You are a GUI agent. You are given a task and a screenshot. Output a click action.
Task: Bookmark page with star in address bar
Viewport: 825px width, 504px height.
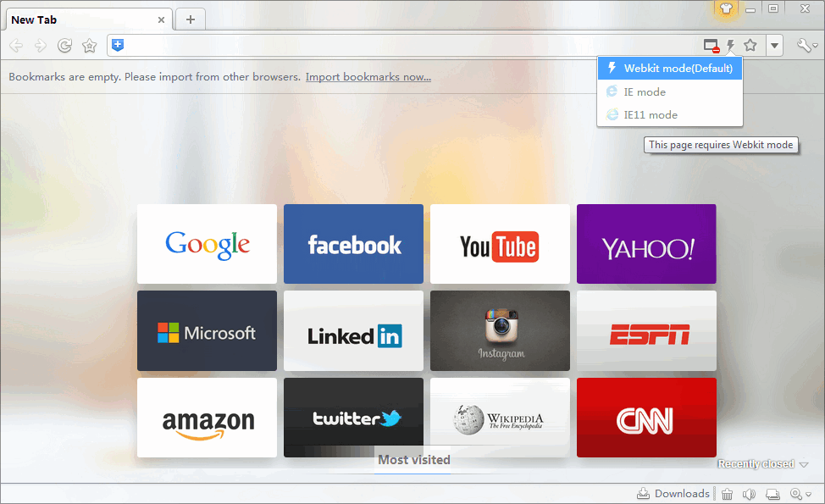click(x=750, y=45)
